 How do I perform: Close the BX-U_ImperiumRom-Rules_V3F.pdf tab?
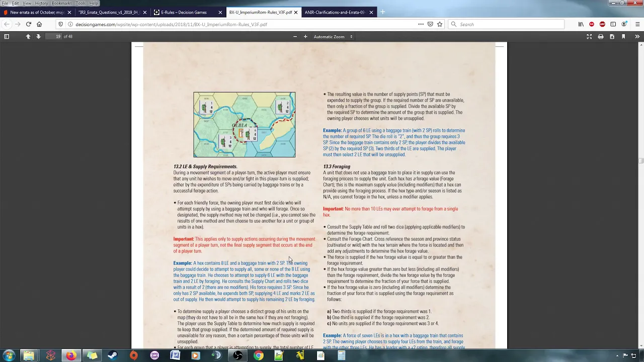click(296, 12)
